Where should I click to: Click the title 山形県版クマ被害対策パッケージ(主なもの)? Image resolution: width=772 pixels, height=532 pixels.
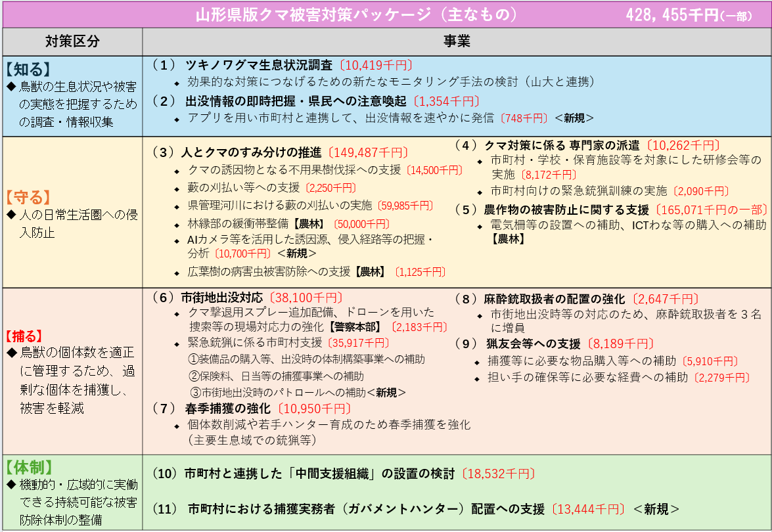click(357, 14)
